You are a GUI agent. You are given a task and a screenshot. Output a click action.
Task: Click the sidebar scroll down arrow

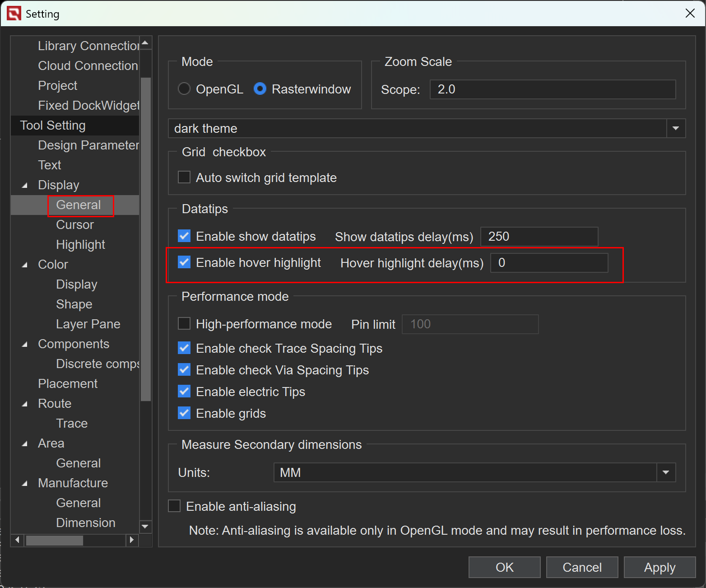tap(145, 527)
